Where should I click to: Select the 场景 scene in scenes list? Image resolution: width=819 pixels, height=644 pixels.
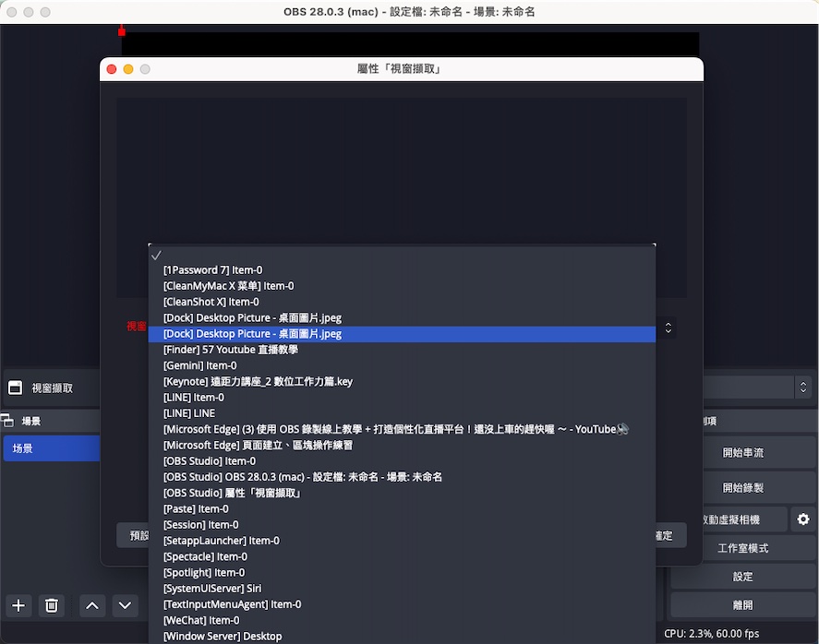coord(52,448)
